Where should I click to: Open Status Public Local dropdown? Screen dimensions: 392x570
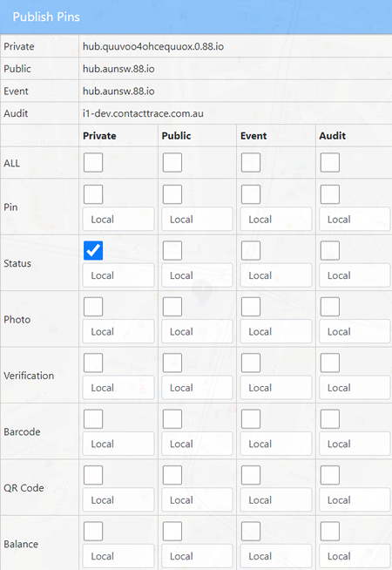197,275
